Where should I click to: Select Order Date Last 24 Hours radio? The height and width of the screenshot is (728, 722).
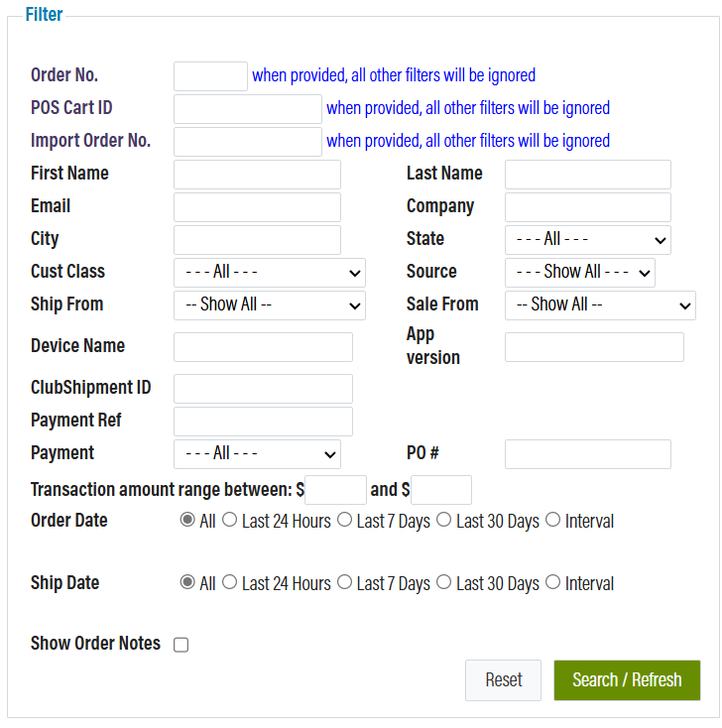[229, 520]
